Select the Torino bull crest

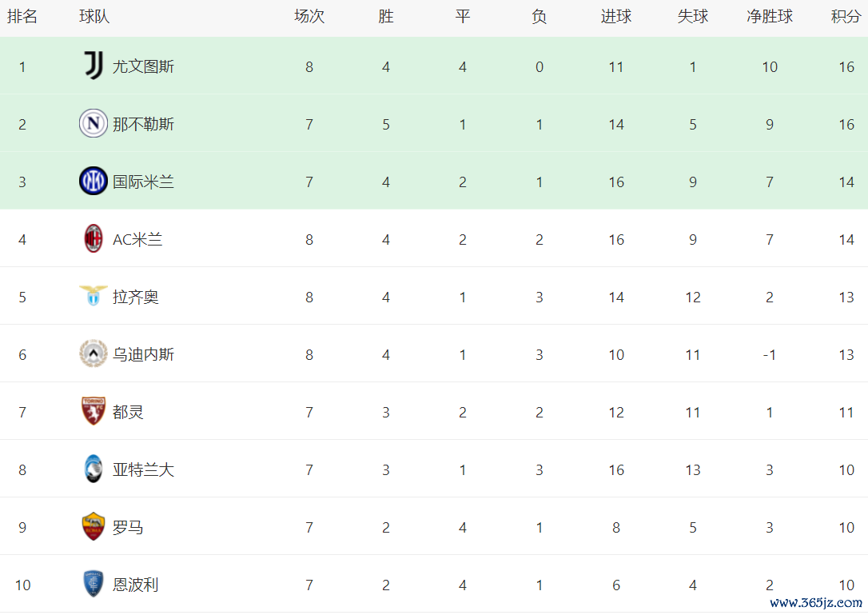(93, 411)
